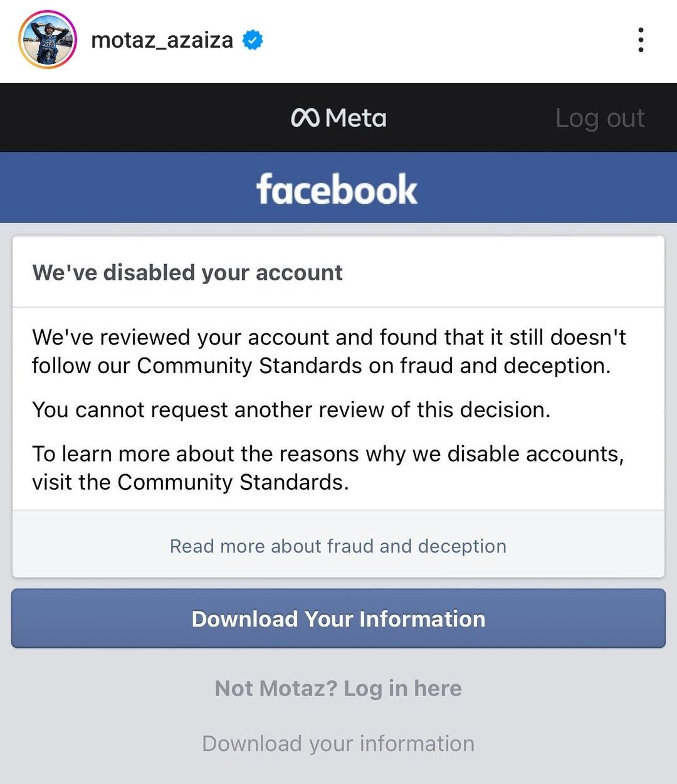Screen dimensions: 677x784
Task: Click the Meta infinity logo icon
Action: (305, 118)
